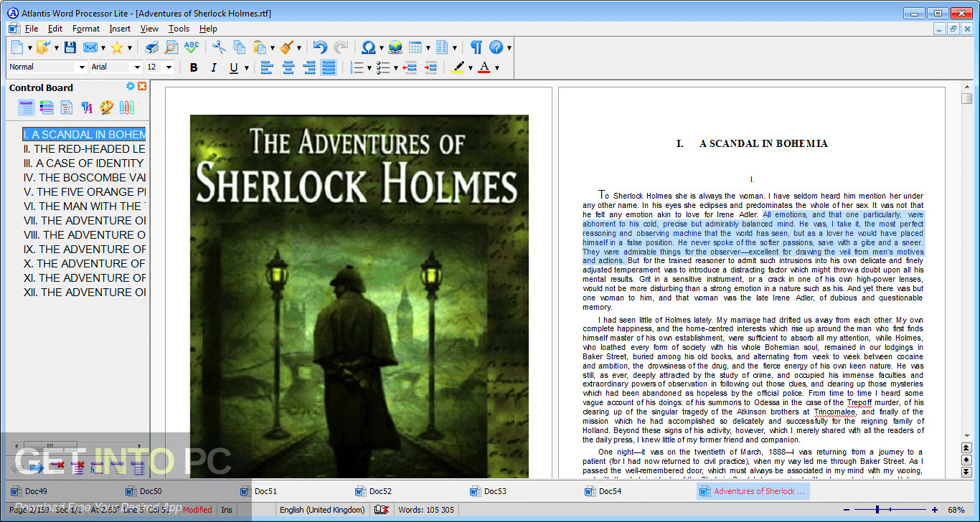Toggle the paragraph marks pilcrow
This screenshot has height=522, width=980.
point(476,47)
